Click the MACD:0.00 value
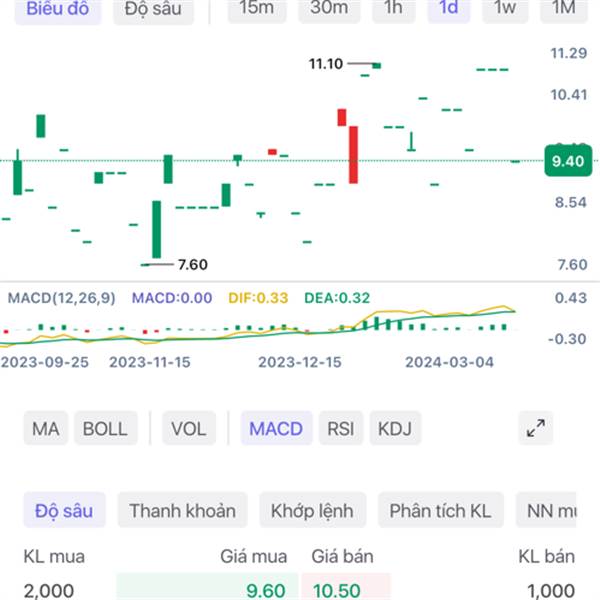The width and height of the screenshot is (600, 600). 172,298
